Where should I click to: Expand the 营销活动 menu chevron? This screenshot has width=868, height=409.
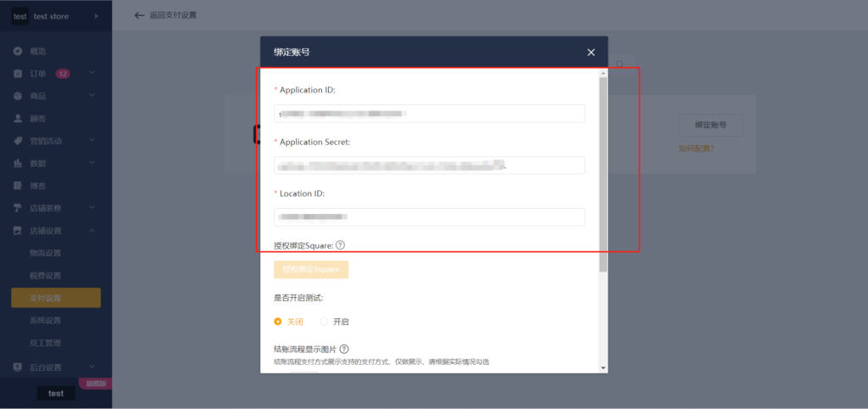[x=92, y=141]
